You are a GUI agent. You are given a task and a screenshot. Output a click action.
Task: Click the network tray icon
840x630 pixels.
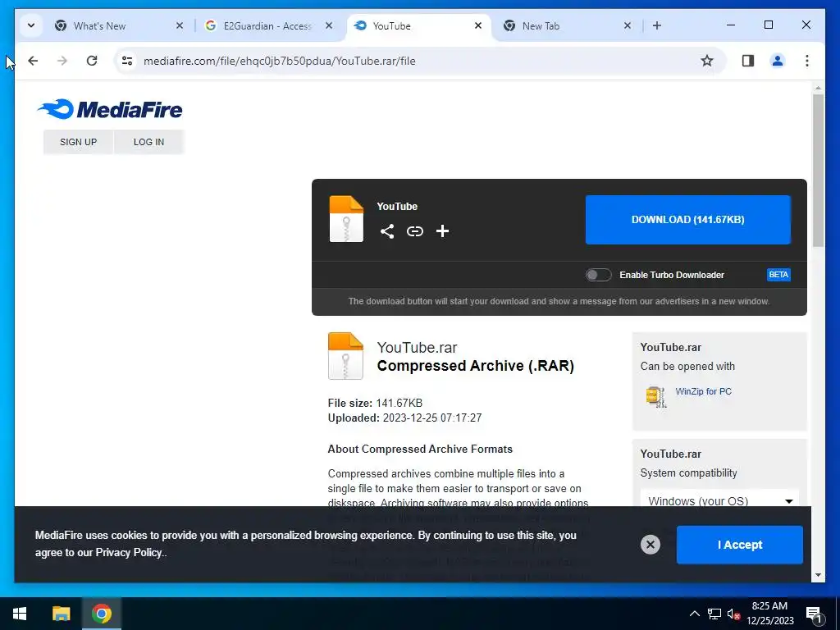point(714,614)
